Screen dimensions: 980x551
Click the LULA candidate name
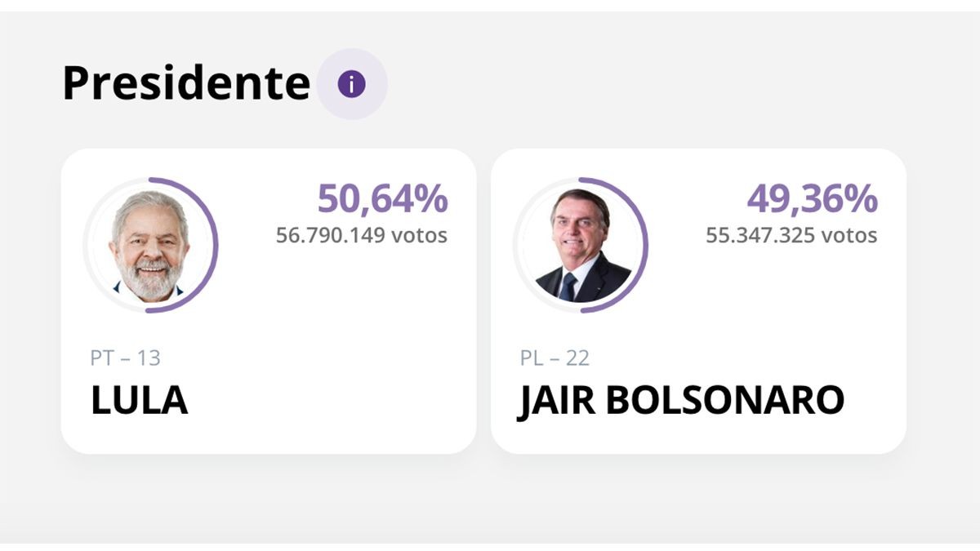pyautogui.click(x=140, y=401)
